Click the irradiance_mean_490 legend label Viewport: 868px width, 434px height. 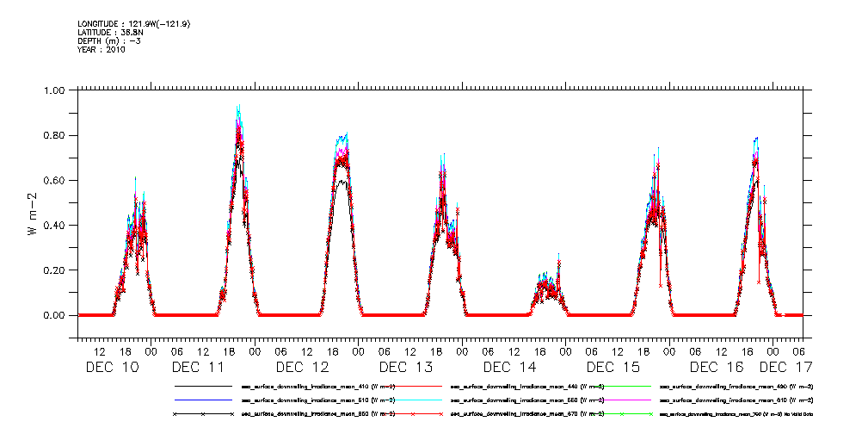point(736,386)
